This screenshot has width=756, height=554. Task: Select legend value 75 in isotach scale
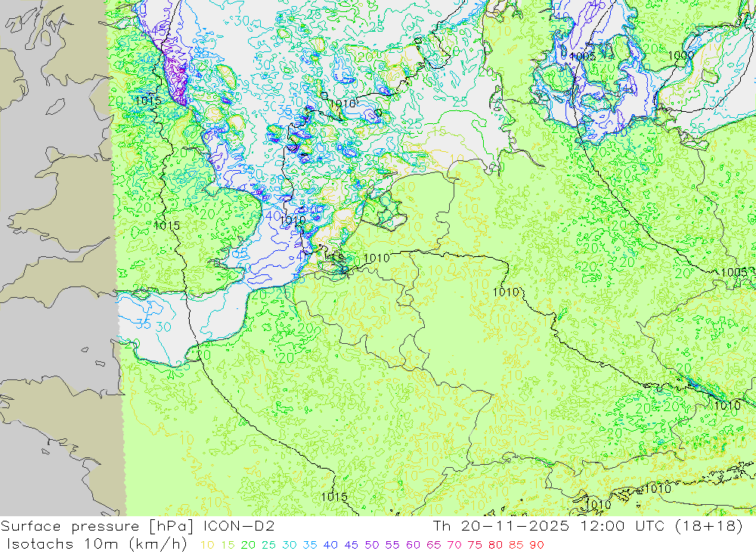point(475,545)
